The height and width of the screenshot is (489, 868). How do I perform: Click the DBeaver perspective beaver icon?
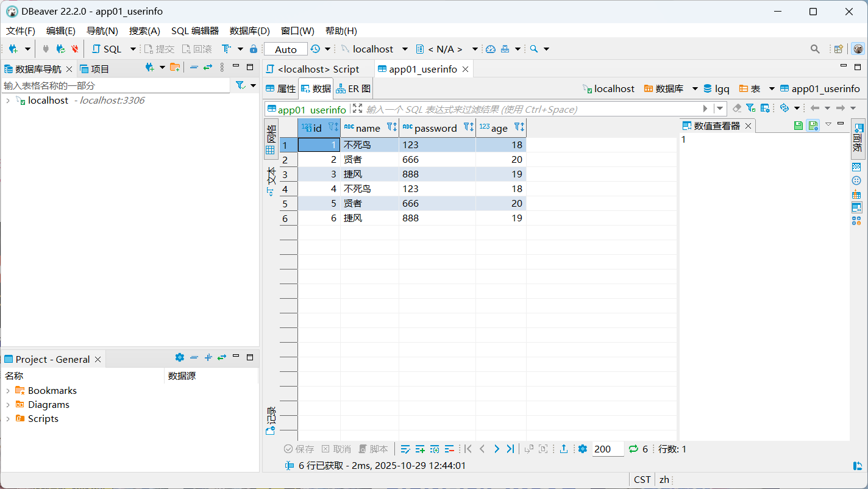(x=858, y=49)
